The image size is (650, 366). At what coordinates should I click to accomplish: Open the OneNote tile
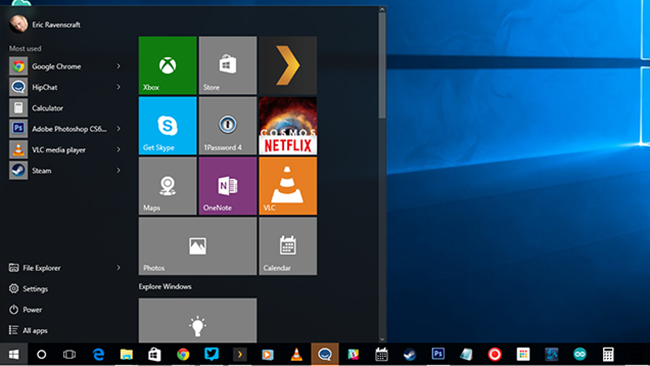tap(228, 186)
